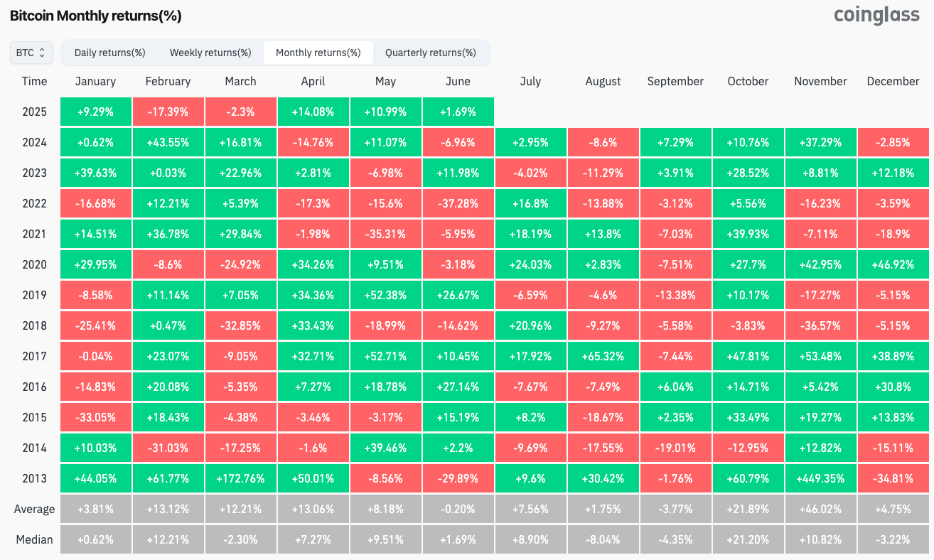
Task: Click October average cell showing +21.89%
Action: point(748,509)
